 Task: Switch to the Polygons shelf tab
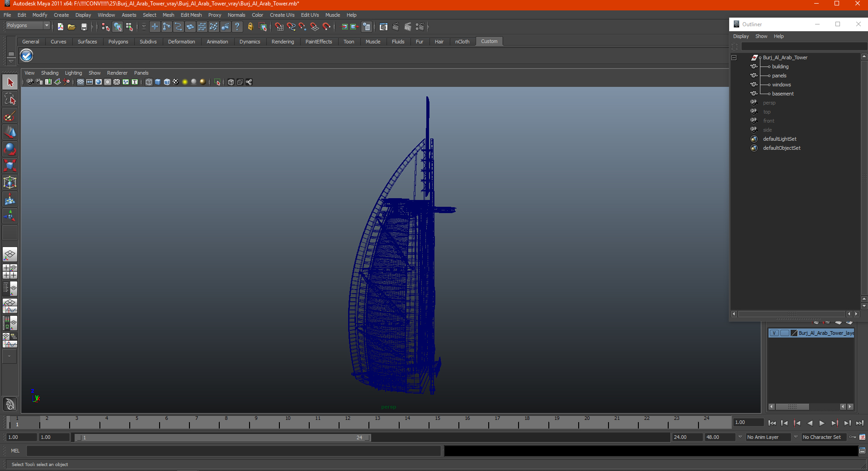click(x=118, y=42)
